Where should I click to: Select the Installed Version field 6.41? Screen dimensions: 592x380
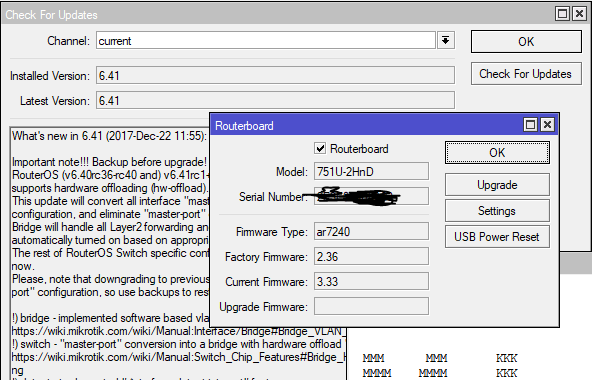coord(275,76)
